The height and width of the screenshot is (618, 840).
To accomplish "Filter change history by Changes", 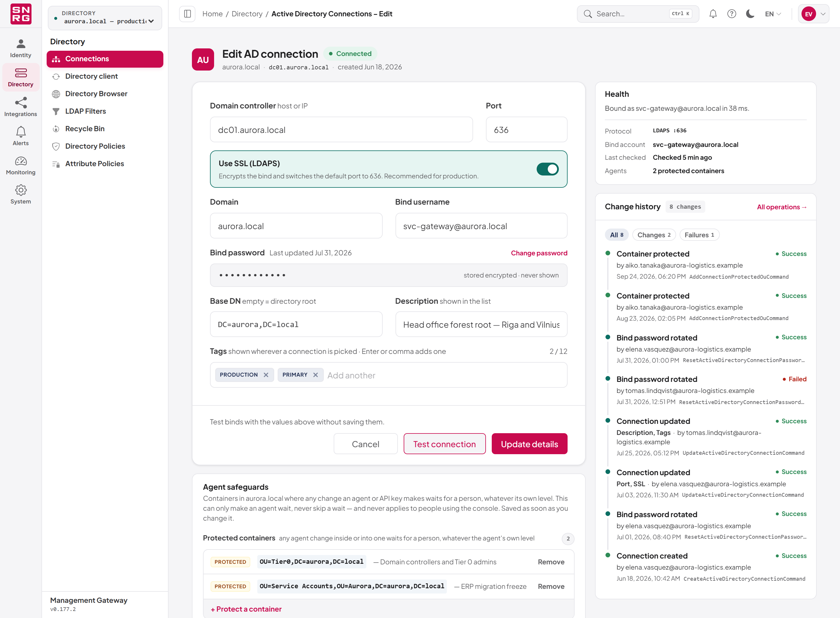I will [x=654, y=235].
